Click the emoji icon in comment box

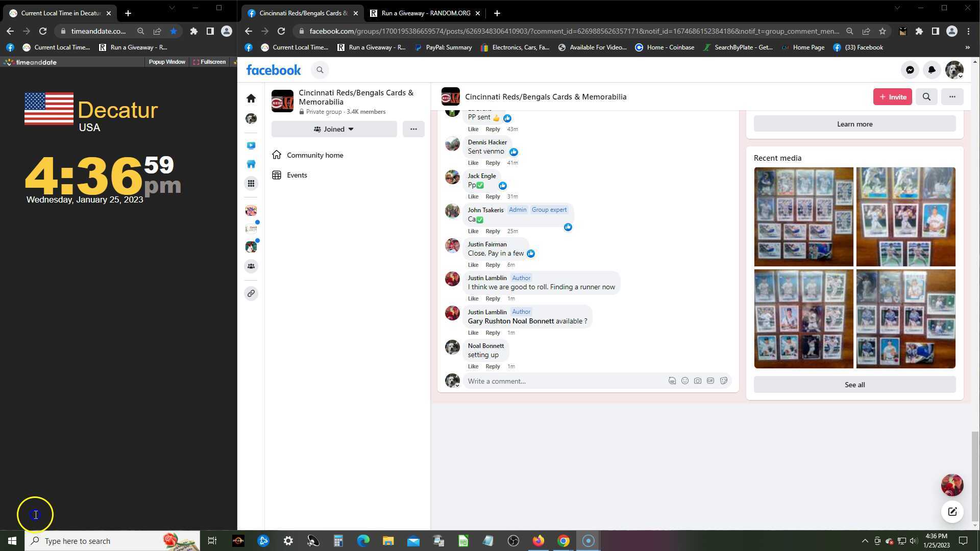685,381
